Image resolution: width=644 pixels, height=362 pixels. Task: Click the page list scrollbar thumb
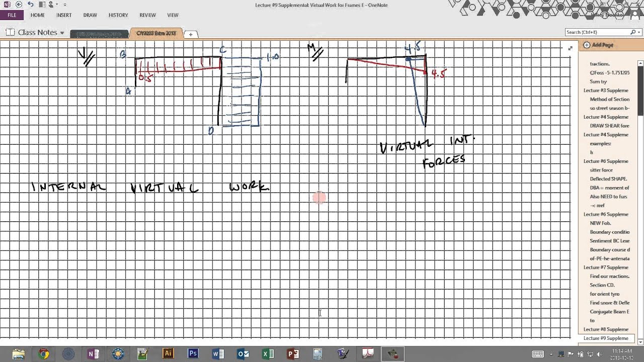(x=640, y=90)
